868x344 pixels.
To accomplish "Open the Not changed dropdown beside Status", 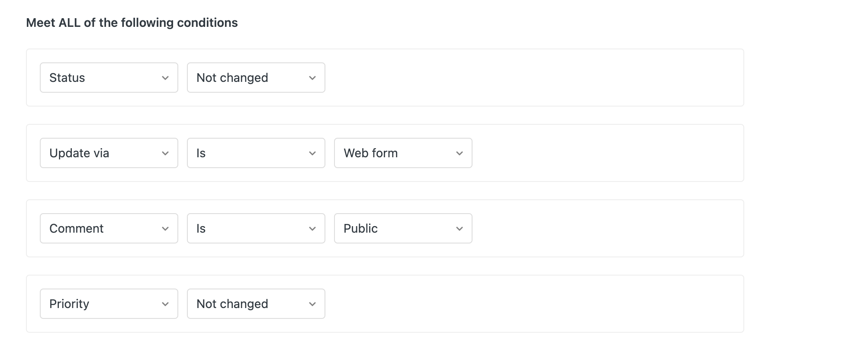I will click(x=256, y=78).
